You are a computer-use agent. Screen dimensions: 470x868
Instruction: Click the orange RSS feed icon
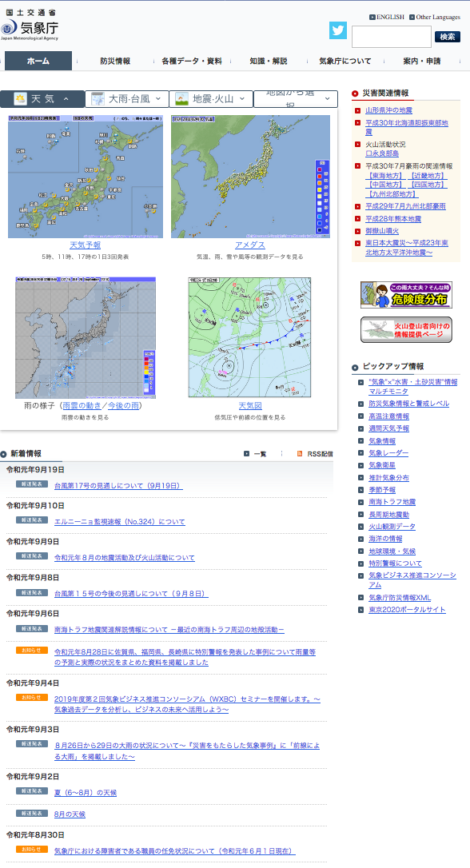click(x=300, y=454)
